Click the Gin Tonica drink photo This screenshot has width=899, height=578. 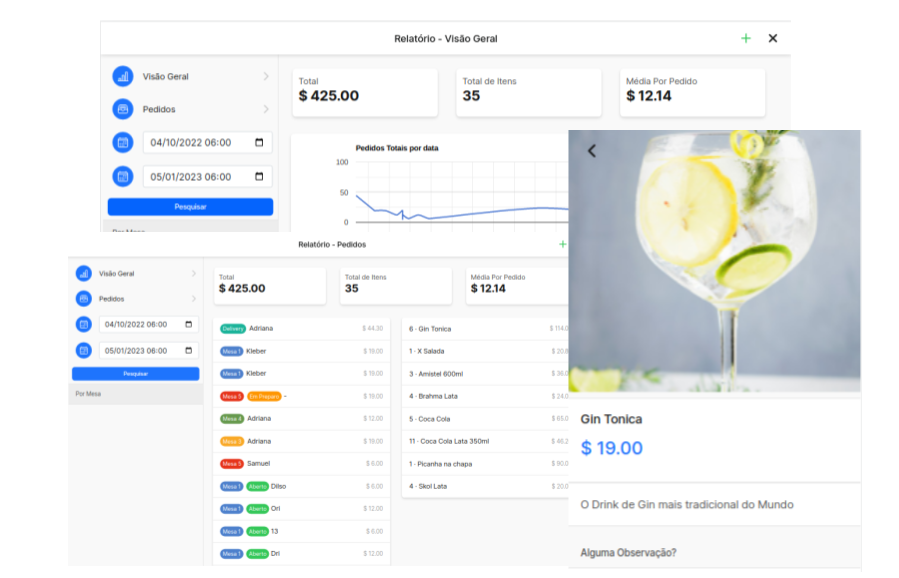pos(714,261)
